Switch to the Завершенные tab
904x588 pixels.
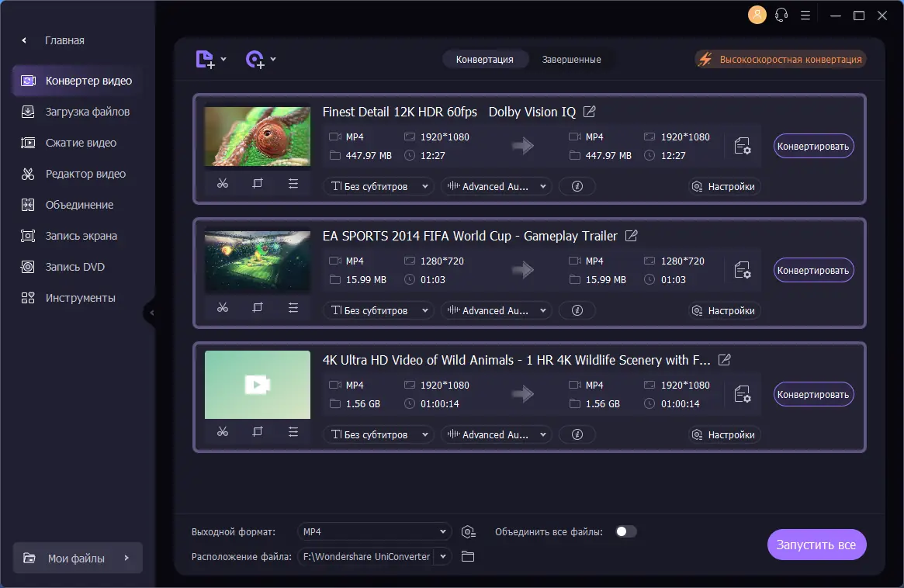571,60
